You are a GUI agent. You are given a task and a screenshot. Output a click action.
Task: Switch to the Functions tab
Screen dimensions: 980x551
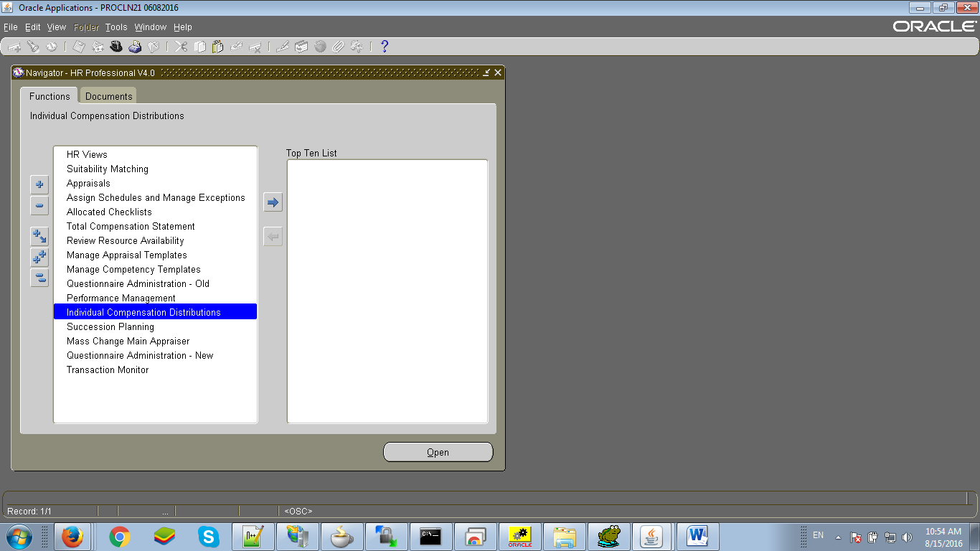50,96
